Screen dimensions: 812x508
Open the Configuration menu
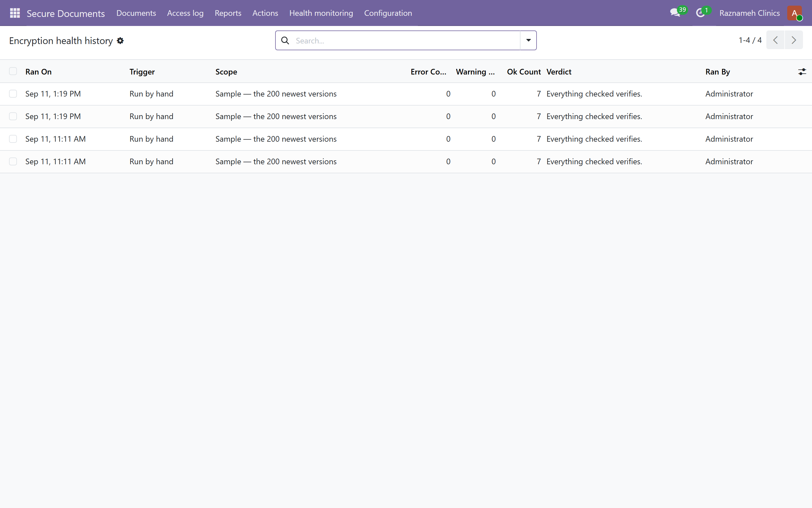click(x=388, y=13)
